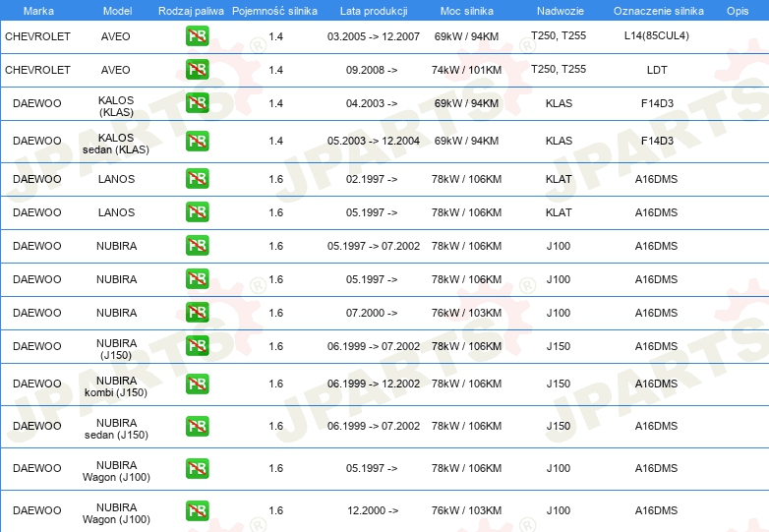The height and width of the screenshot is (532, 769).
Task: Select model KALOS (KLAS) cell
Action: pos(116,106)
